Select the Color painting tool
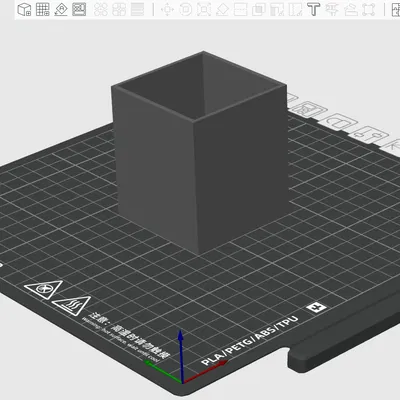 click(x=332, y=9)
